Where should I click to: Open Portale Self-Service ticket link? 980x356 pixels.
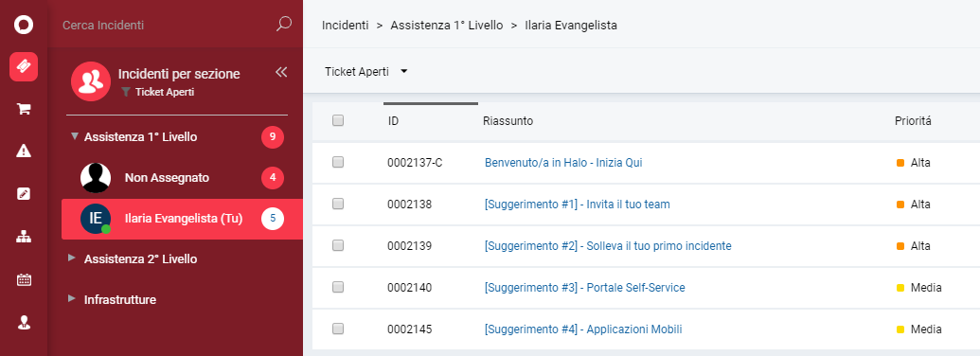(x=585, y=287)
